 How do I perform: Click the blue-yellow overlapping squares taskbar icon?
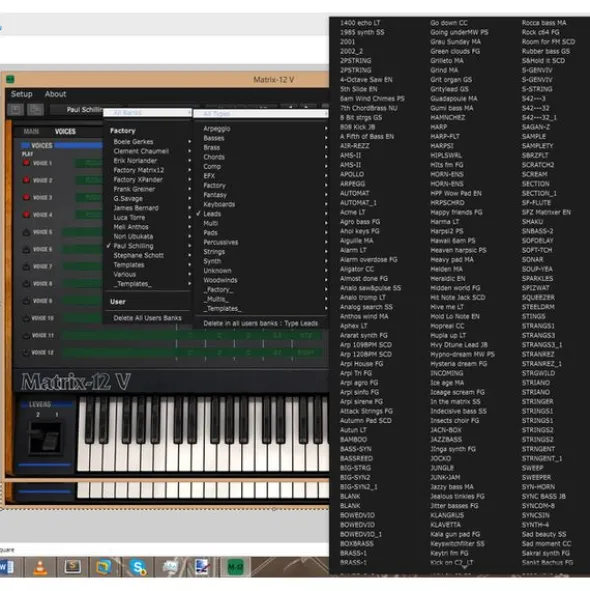coord(103,567)
